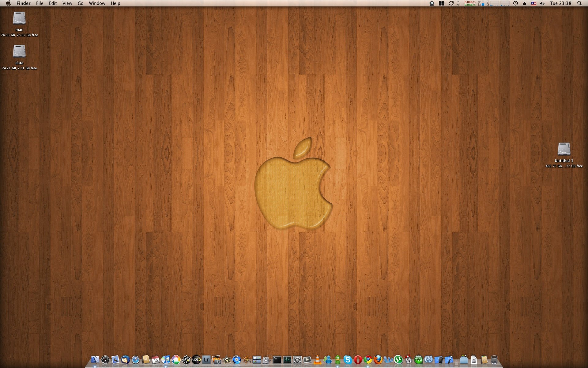Open Spotlight search magnifier
Image resolution: width=588 pixels, height=368 pixels.
579,3
